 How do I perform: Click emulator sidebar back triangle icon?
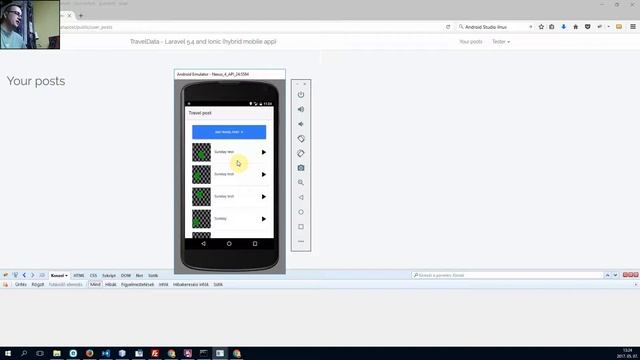coord(301,197)
